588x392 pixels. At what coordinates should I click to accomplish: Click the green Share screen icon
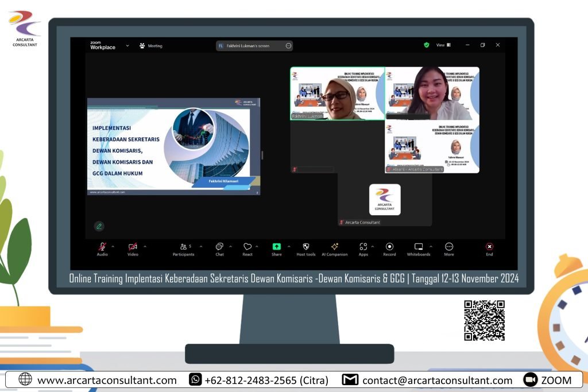click(x=277, y=247)
